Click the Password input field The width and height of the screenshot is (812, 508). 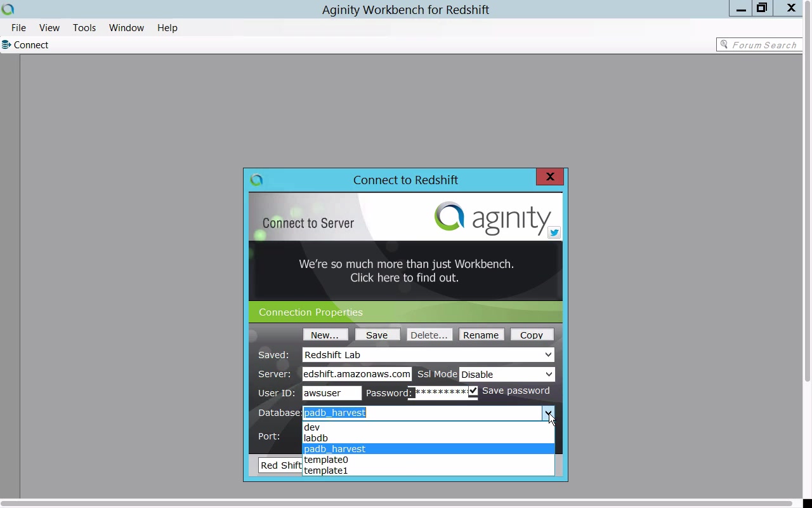pos(442,392)
